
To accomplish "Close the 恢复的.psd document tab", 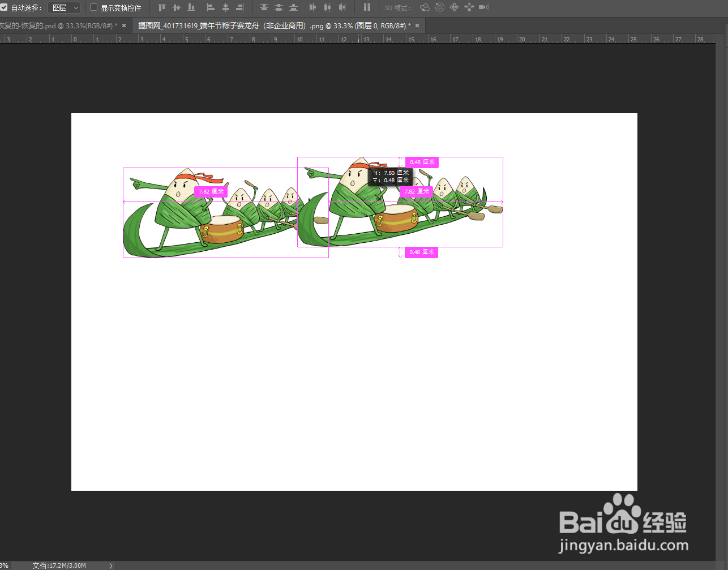I will click(124, 25).
